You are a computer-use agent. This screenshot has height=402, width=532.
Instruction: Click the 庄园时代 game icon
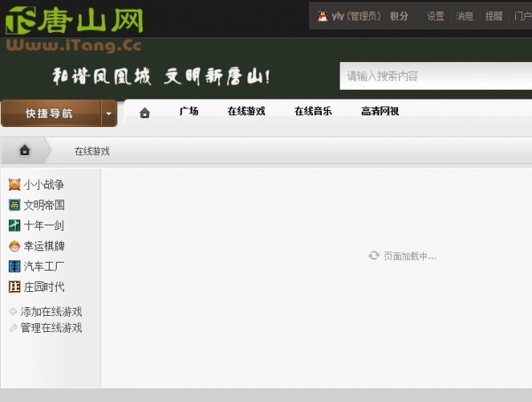click(x=14, y=287)
